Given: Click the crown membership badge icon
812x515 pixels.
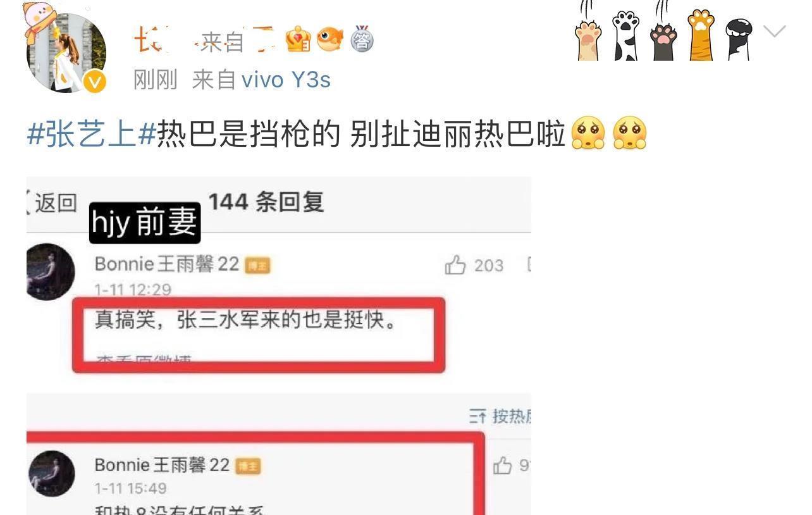Looking at the screenshot, I should tap(298, 41).
